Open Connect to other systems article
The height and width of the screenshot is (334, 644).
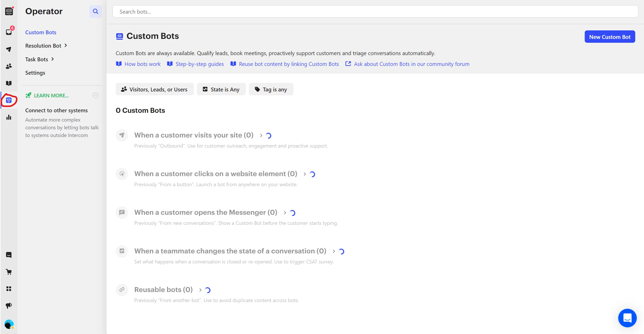(56, 110)
